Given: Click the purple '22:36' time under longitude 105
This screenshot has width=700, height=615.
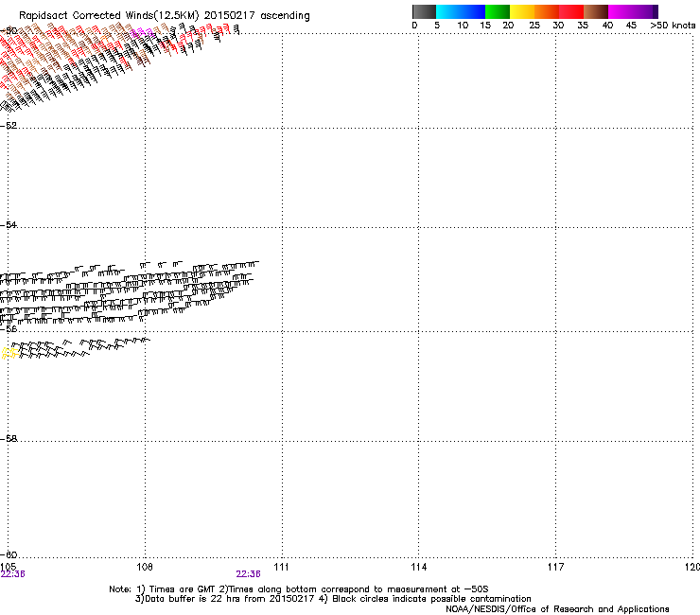Looking at the screenshot, I should [x=12, y=574].
